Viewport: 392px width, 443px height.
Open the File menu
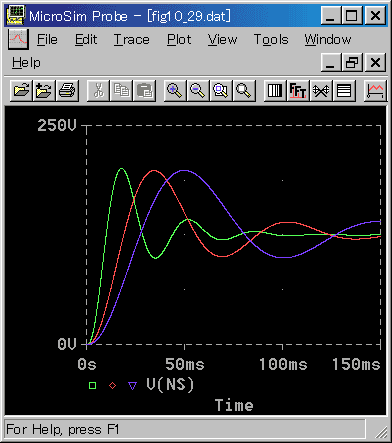[47, 40]
